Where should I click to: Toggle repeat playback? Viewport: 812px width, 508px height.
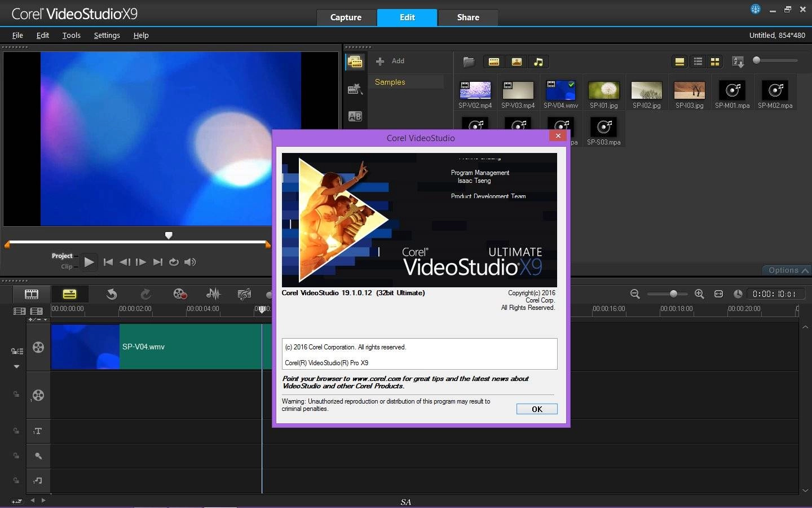(174, 262)
